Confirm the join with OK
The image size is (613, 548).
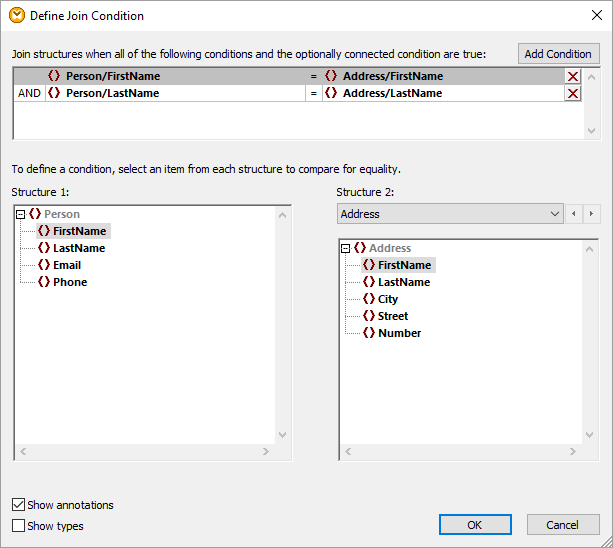[x=475, y=525]
